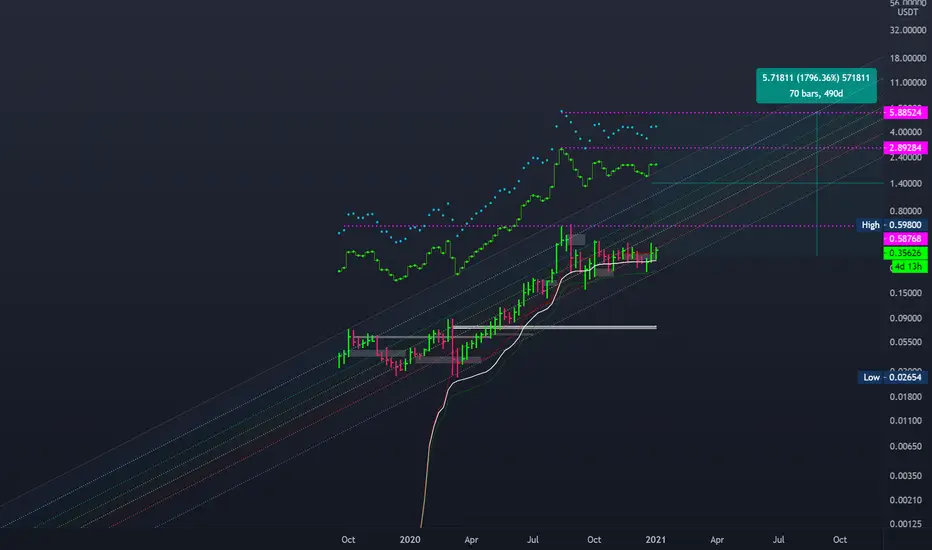Image resolution: width=932 pixels, height=550 pixels.
Task: Click the magenta 0.58768 price label
Action: pyautogui.click(x=905, y=238)
